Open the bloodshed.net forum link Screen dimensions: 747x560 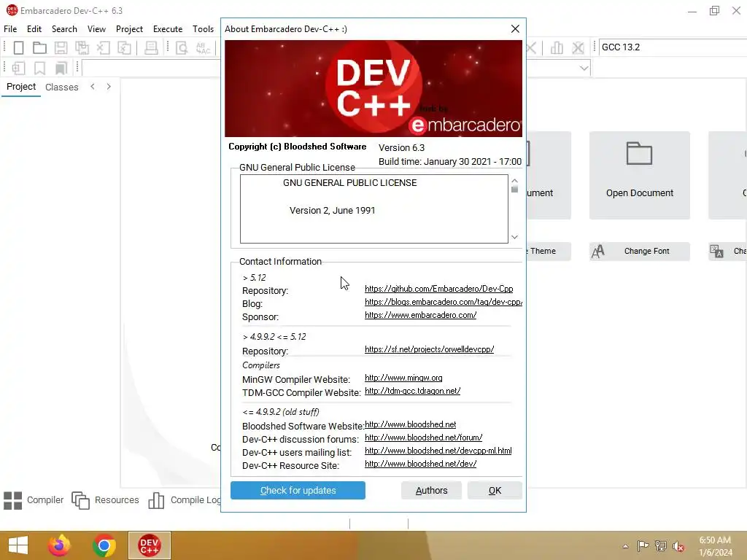click(x=424, y=437)
